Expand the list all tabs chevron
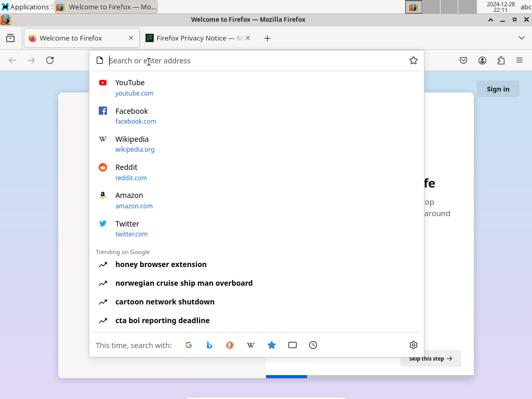The image size is (532, 399). [522, 38]
